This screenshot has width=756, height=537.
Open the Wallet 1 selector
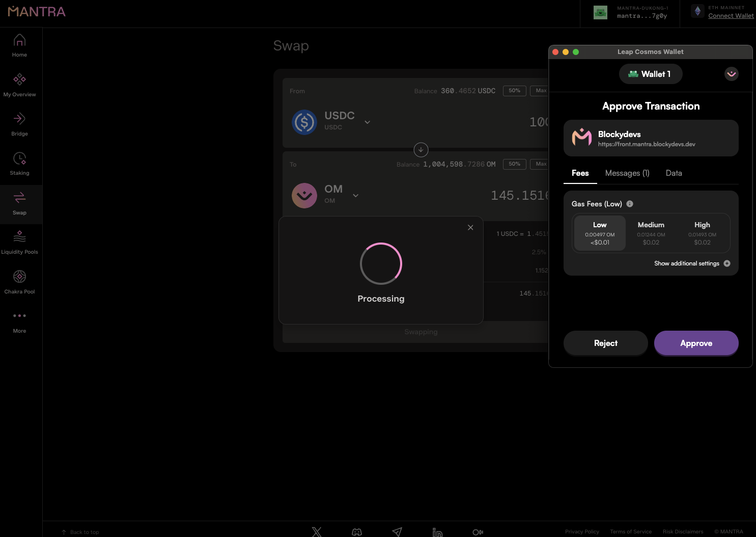click(x=651, y=74)
